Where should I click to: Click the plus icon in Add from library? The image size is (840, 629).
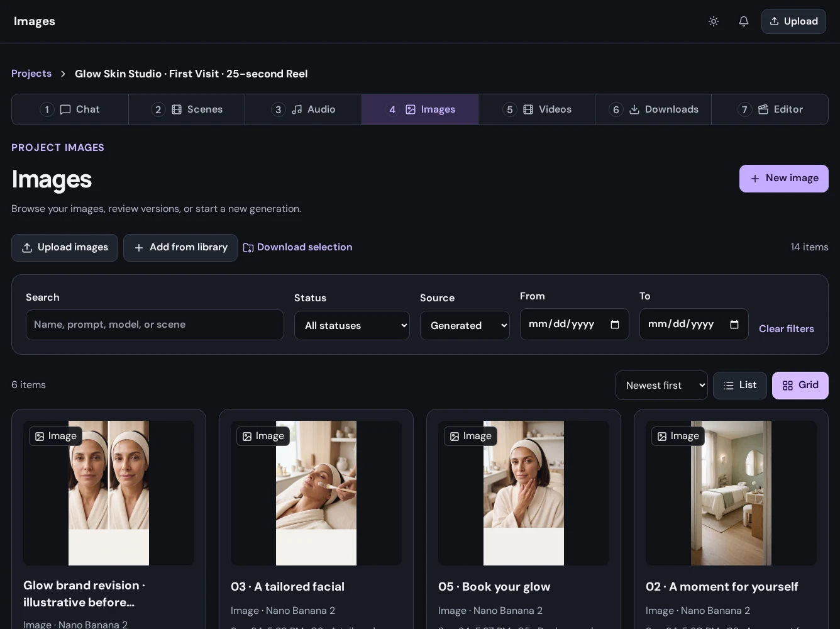(x=139, y=248)
